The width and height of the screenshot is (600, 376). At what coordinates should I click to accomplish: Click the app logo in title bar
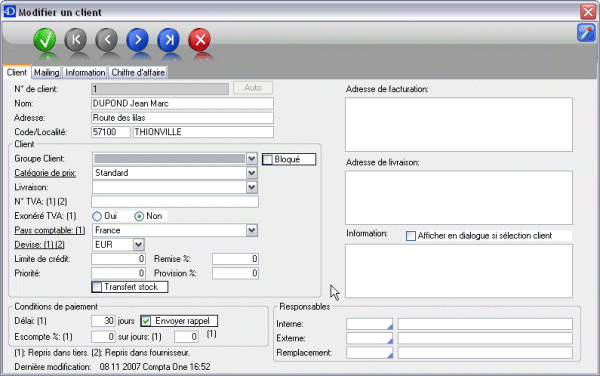[x=9, y=11]
